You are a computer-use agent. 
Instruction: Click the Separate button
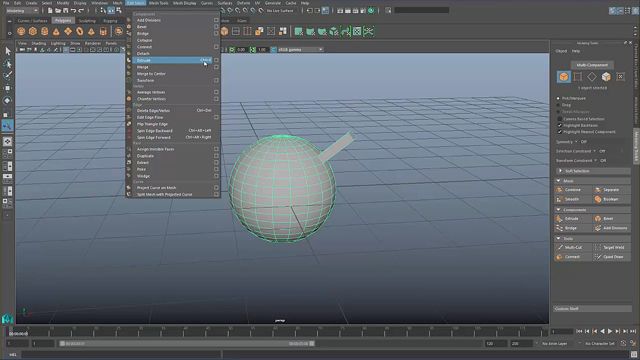pos(611,190)
